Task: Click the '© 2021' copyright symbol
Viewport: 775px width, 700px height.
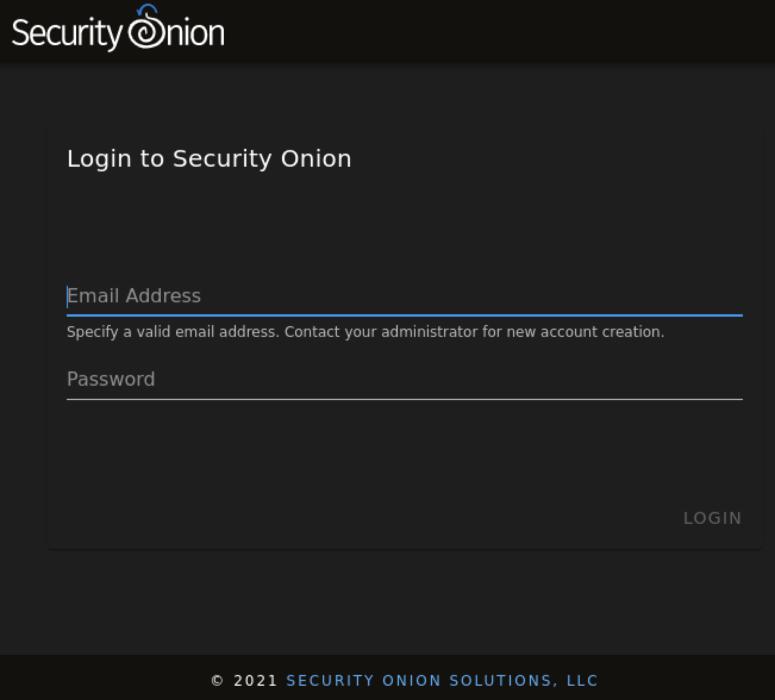Action: pyautogui.click(x=217, y=680)
